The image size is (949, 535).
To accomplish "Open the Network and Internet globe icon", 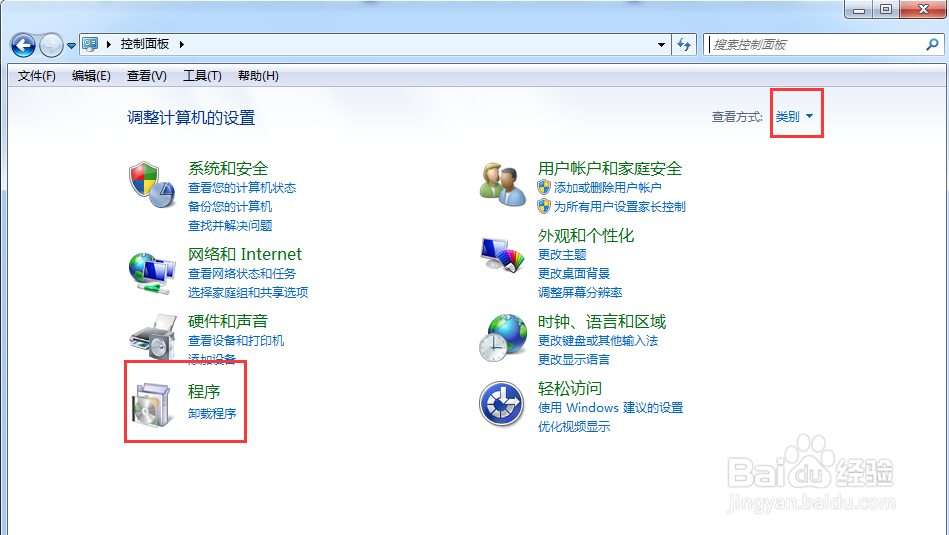I will [x=151, y=274].
